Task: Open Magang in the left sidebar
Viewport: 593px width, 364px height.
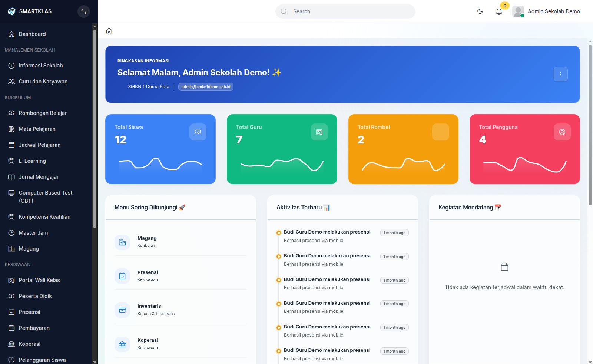Action: click(x=46, y=249)
